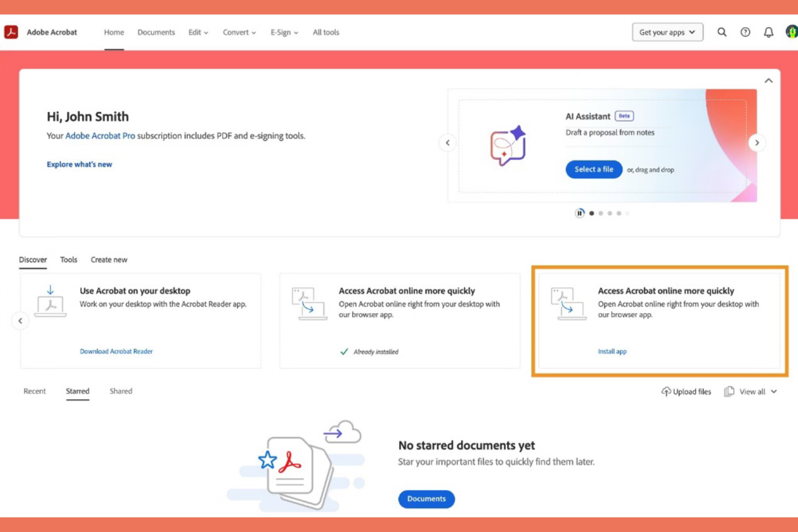Open the Documents nav item
798x532 pixels.
156,32
